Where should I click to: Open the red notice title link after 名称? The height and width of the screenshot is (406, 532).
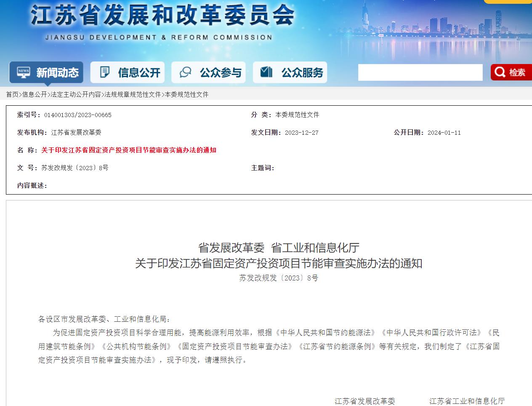(129, 150)
